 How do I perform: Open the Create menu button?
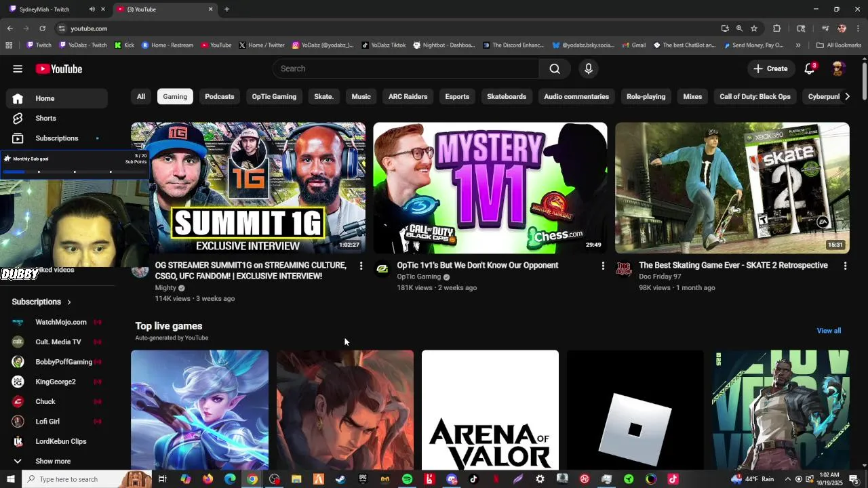pyautogui.click(x=770, y=68)
